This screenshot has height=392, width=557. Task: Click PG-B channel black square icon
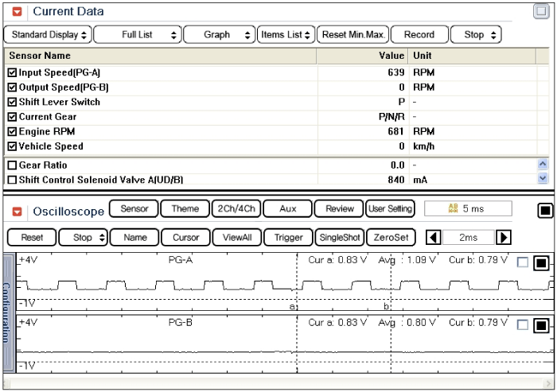pos(541,325)
